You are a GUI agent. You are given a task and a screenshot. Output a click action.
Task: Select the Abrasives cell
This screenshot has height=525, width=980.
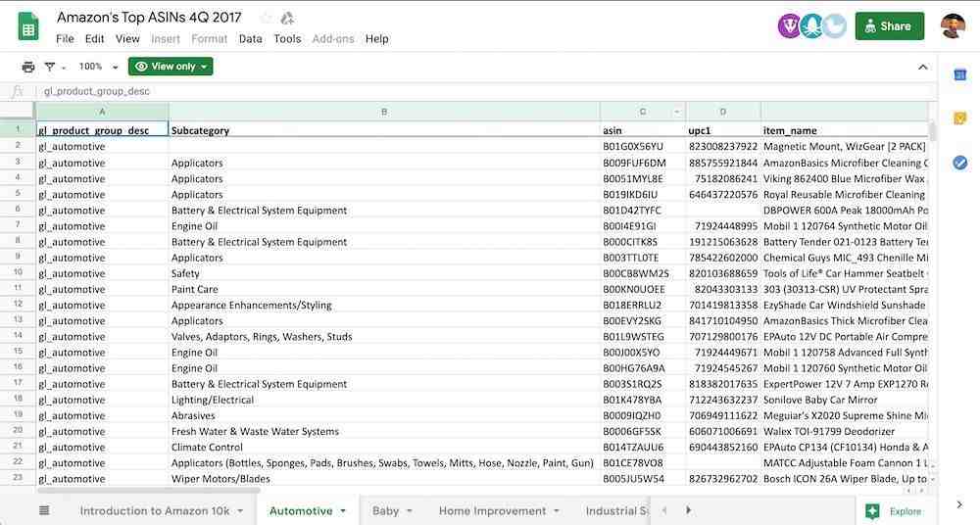click(x=384, y=415)
